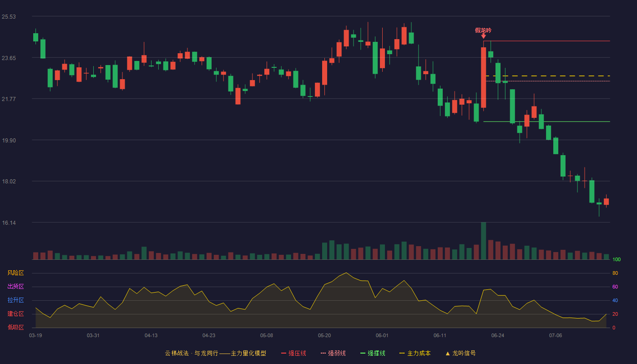Click the 04-13 date label
The width and height of the screenshot is (637, 364).
(x=151, y=335)
